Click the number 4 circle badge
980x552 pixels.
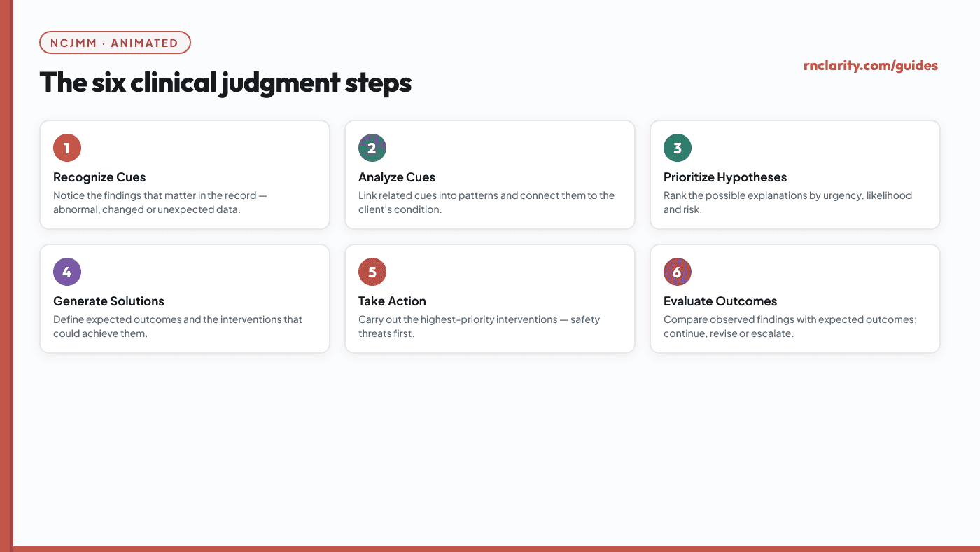coord(67,272)
